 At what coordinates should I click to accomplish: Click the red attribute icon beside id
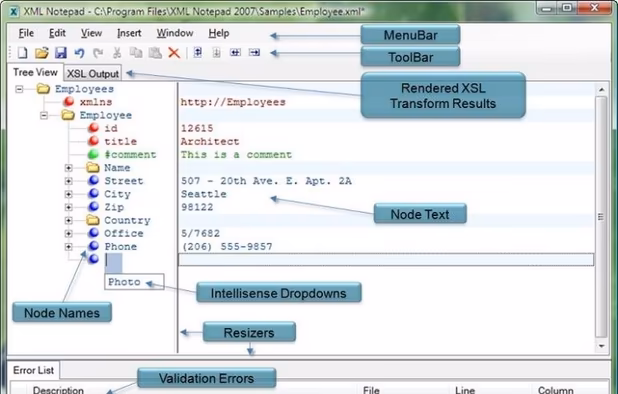[x=93, y=128]
